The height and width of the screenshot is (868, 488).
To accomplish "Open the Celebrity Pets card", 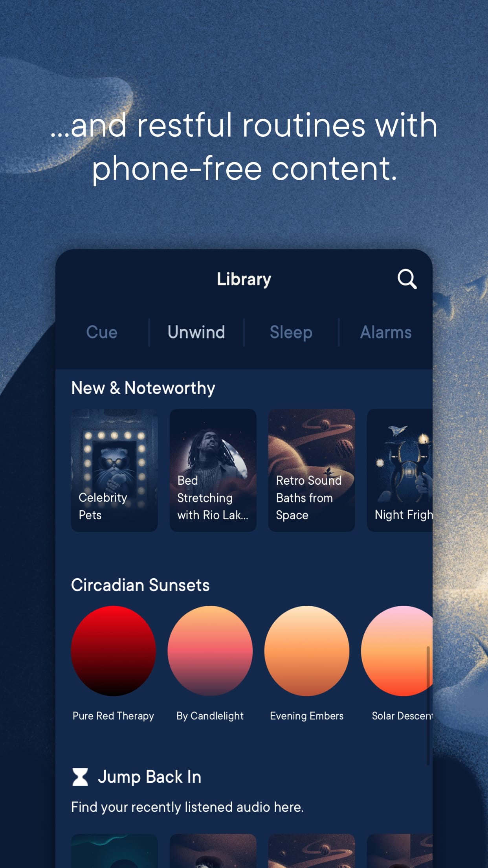I will pyautogui.click(x=114, y=470).
